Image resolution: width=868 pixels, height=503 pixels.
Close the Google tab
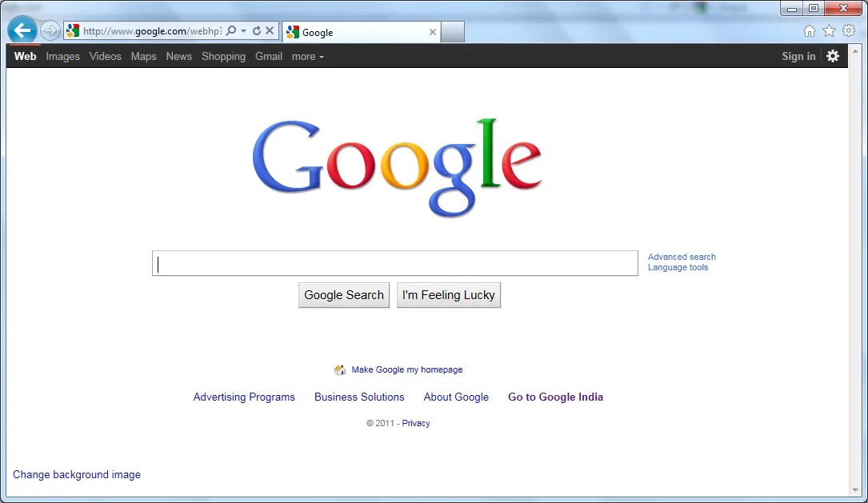point(432,32)
